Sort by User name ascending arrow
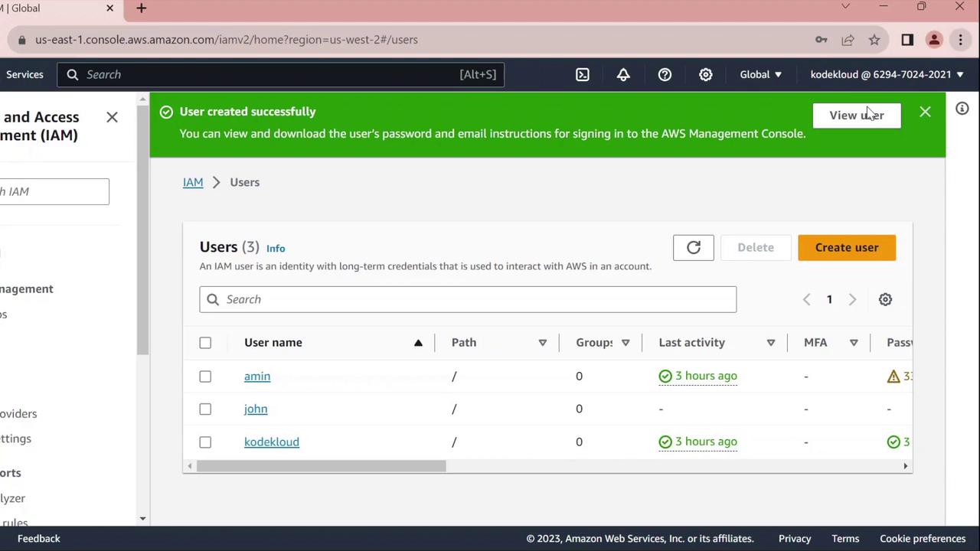This screenshot has width=980, height=551. click(x=418, y=342)
